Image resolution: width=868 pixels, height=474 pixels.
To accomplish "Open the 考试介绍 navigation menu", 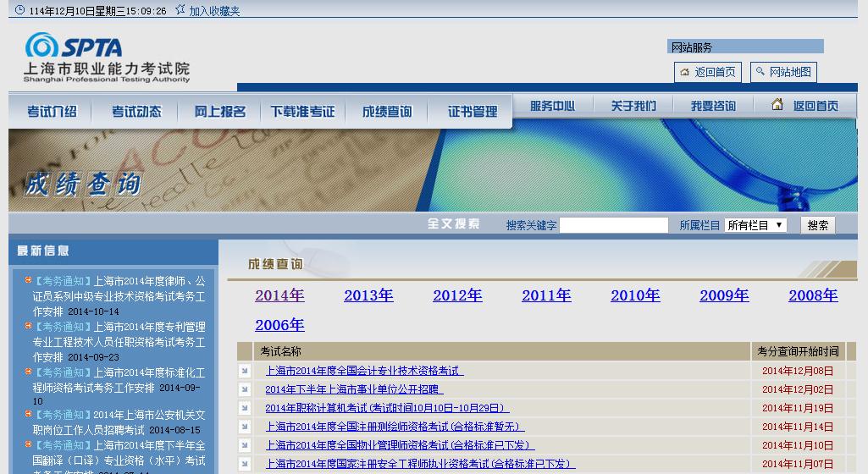I will pos(52,112).
